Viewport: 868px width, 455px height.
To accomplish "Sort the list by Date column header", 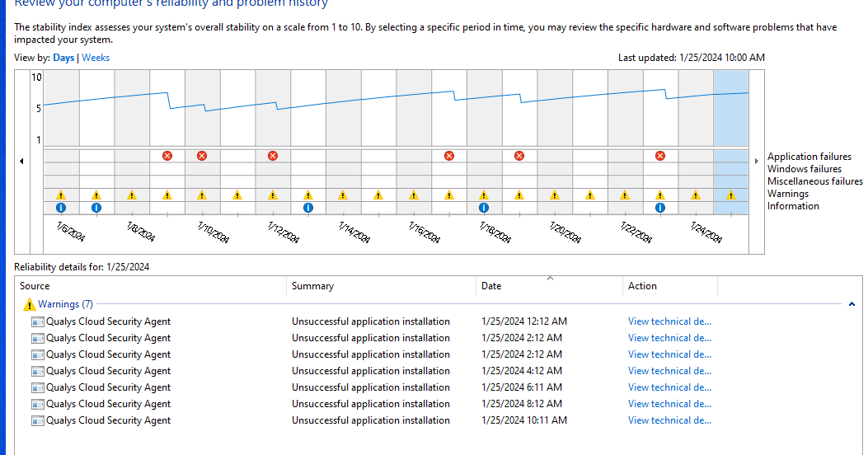I will coord(549,286).
